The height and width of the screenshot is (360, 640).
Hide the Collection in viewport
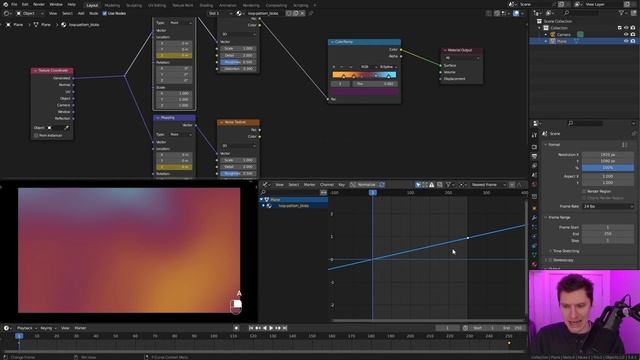tap(626, 28)
